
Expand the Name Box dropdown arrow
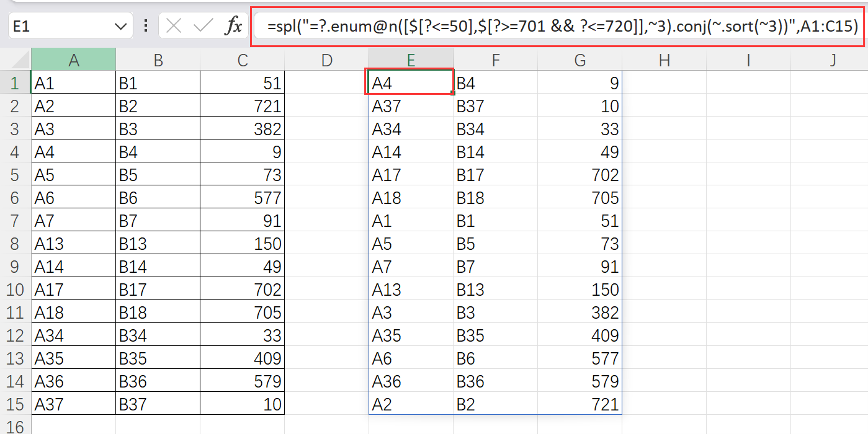[x=120, y=26]
